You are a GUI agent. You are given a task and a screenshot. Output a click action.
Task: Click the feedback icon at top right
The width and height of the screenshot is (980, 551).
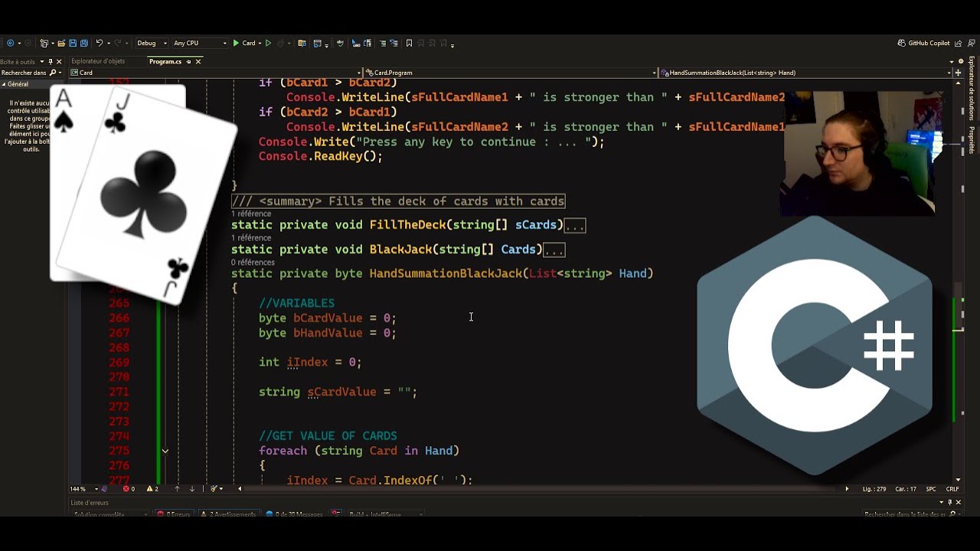coord(971,44)
